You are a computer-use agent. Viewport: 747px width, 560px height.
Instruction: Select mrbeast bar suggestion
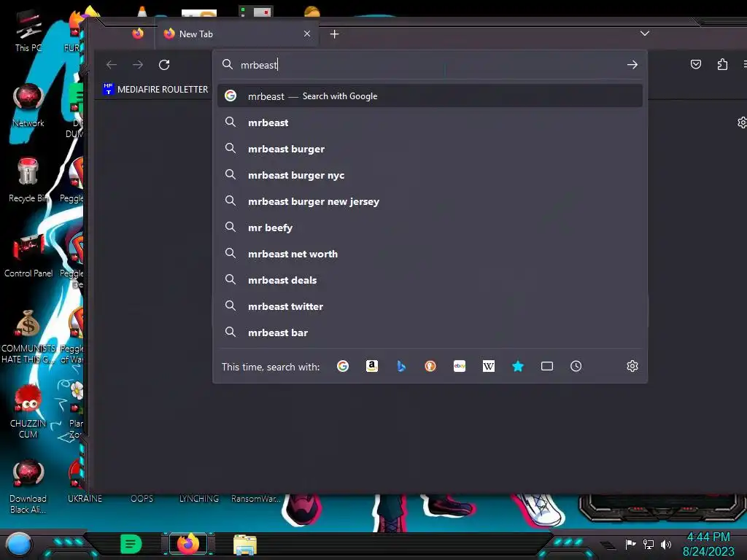tap(430, 332)
